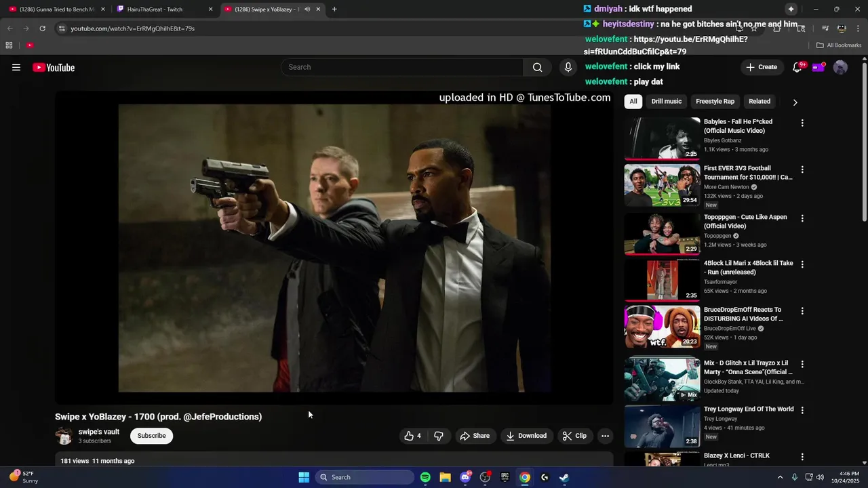The image size is (868, 488).
Task: Expand the description showing 181 views
Action: [334, 460]
